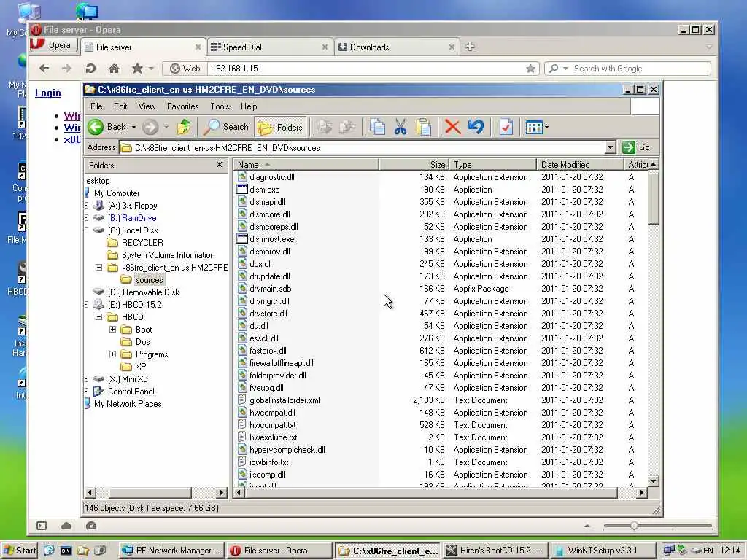The width and height of the screenshot is (747, 560).
Task: Open the View menu
Action: click(147, 106)
